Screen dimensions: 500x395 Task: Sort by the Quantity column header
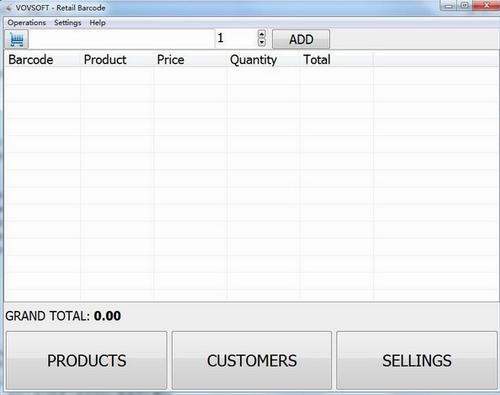coord(263,60)
